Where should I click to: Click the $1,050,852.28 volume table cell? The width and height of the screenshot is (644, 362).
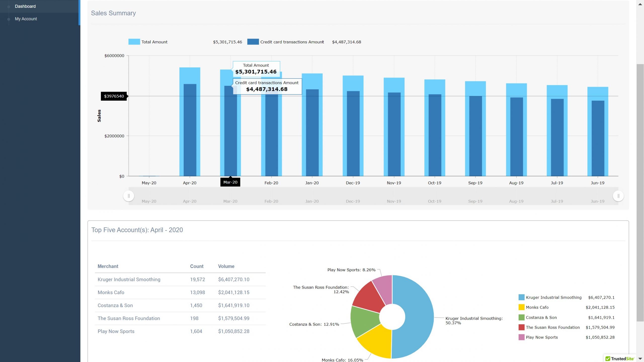234,331
